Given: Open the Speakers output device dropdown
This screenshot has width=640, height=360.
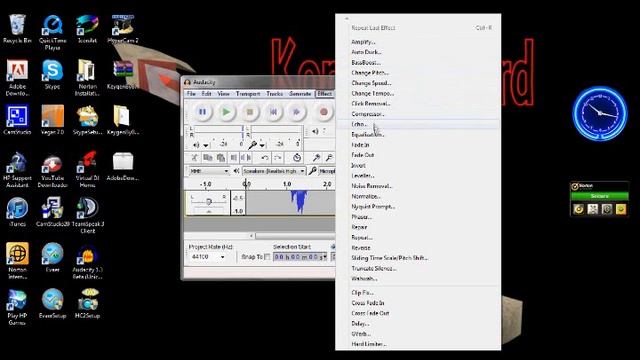Looking at the screenshot, I should 273,171.
